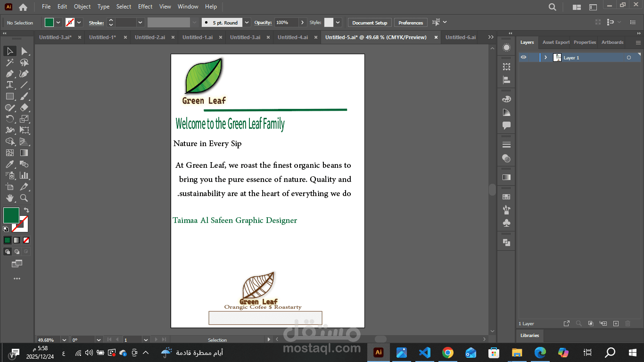Image resolution: width=644 pixels, height=362 pixels.
Task: Select the Perspective Grid tool
Action: click(25, 141)
